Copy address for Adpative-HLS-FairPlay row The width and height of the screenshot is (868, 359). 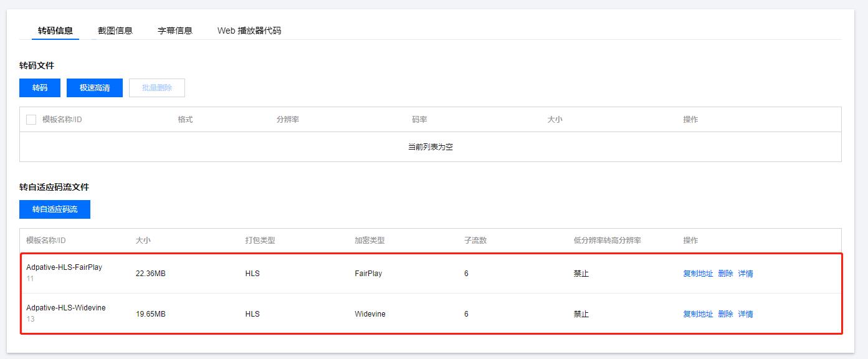click(x=698, y=274)
